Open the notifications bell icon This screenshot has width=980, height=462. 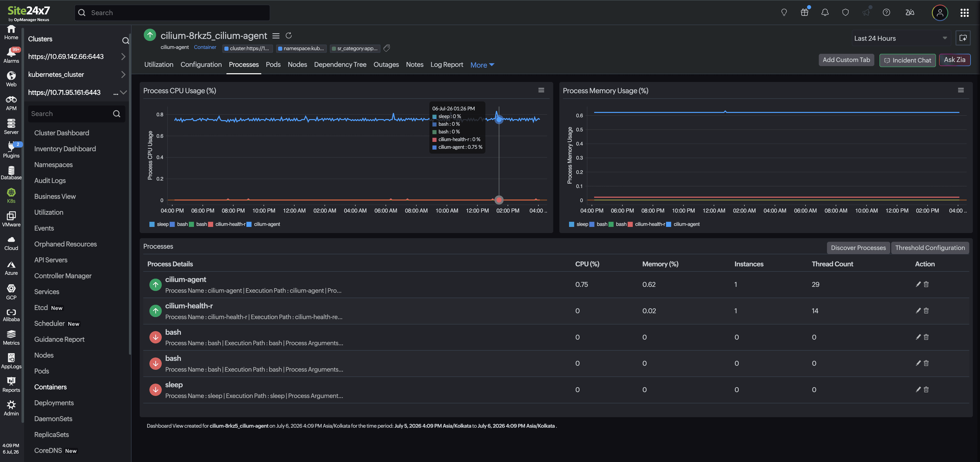[x=825, y=13]
